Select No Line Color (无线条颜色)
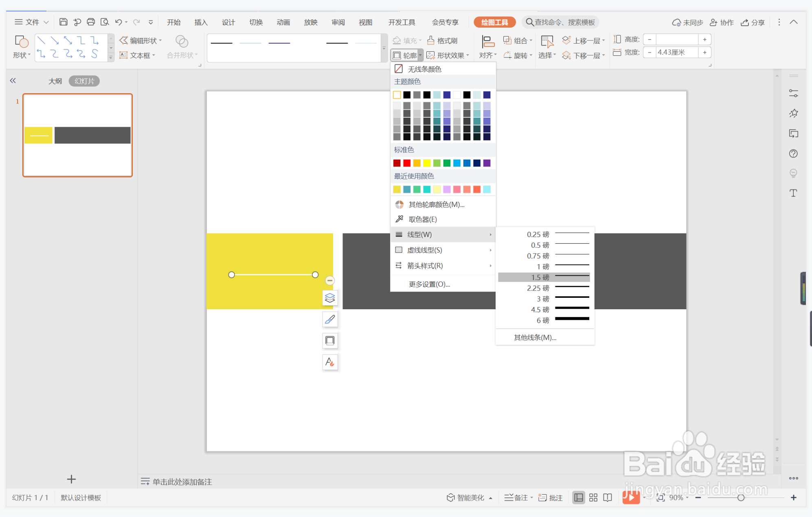 coord(443,69)
